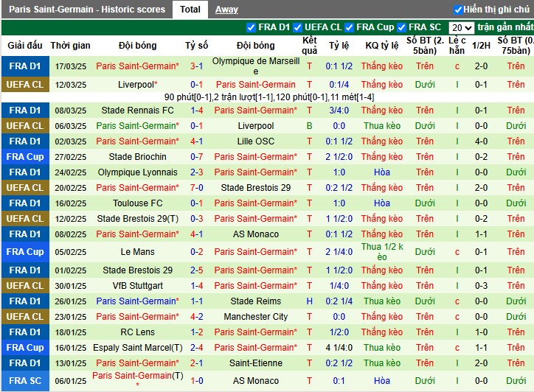Open the 4-1 score against Lille OSC
Screen dimensions: 534x392
point(196,141)
